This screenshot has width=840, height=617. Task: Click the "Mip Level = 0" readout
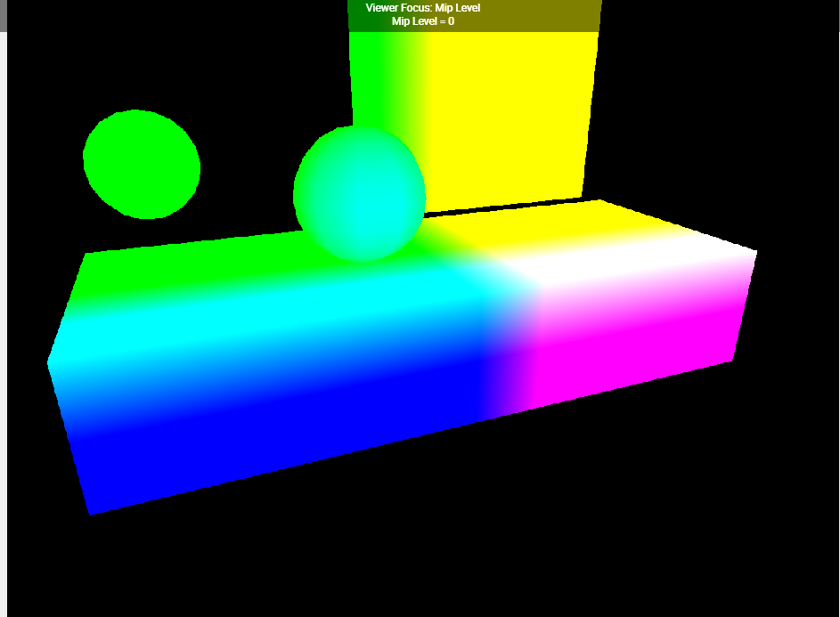[423, 21]
